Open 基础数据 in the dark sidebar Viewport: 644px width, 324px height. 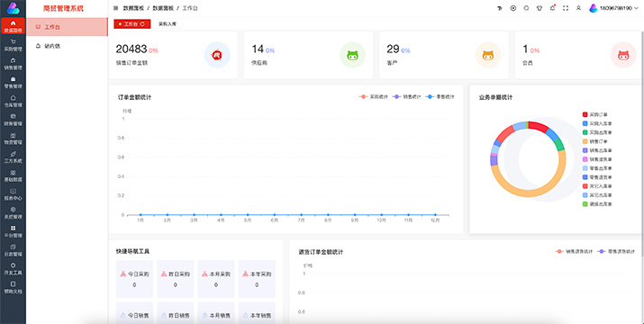(14, 175)
